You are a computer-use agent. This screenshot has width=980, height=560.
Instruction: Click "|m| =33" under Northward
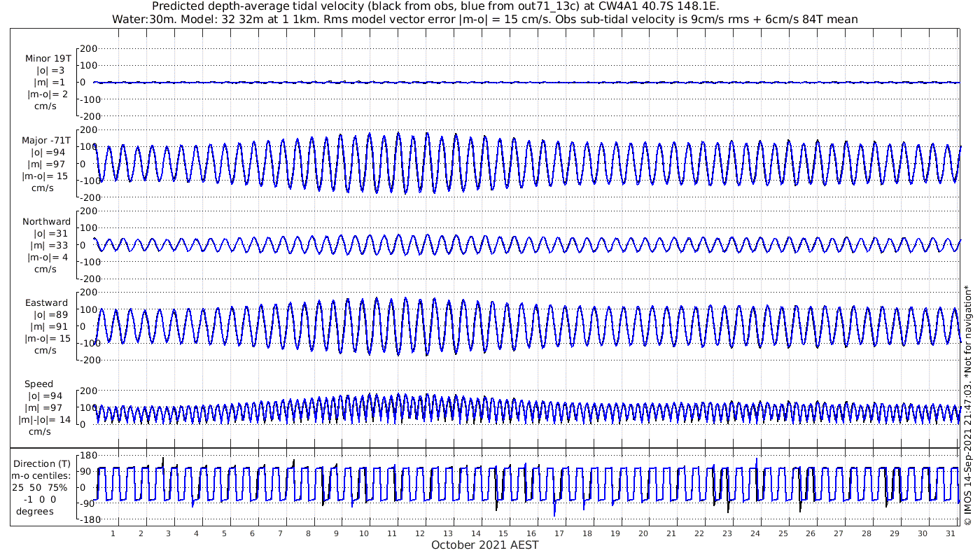pos(49,246)
